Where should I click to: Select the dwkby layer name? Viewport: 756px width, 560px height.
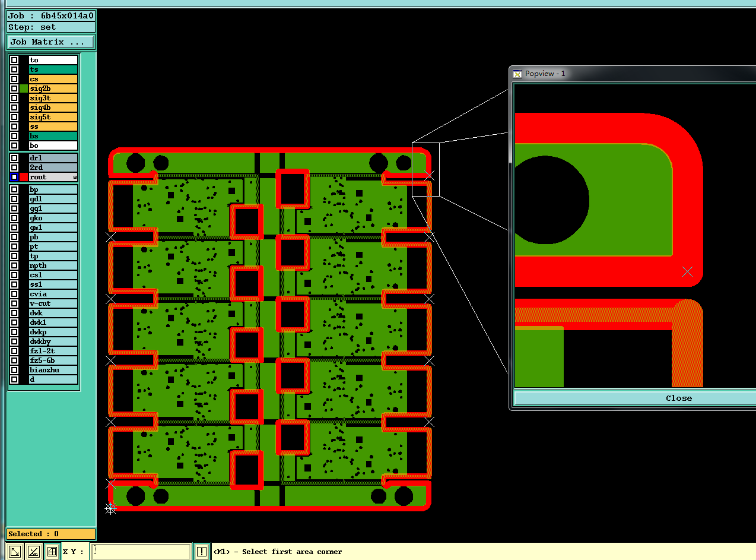pyautogui.click(x=53, y=341)
